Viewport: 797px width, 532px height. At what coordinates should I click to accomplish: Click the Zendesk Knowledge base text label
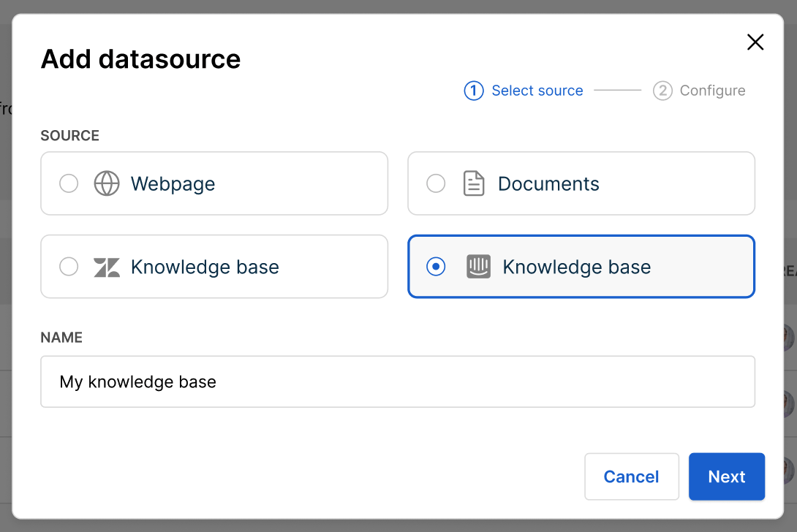tap(205, 267)
